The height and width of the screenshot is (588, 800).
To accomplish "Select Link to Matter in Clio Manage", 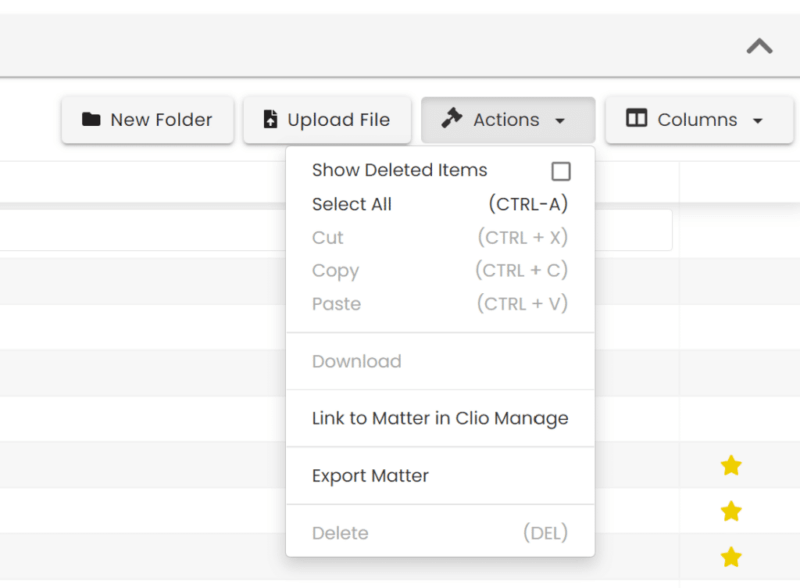I will [442, 418].
